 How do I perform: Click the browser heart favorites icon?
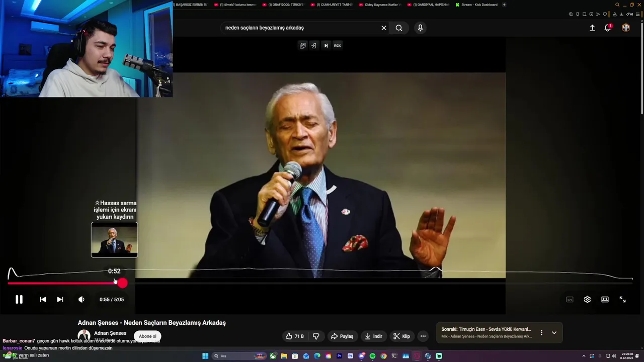click(x=605, y=14)
